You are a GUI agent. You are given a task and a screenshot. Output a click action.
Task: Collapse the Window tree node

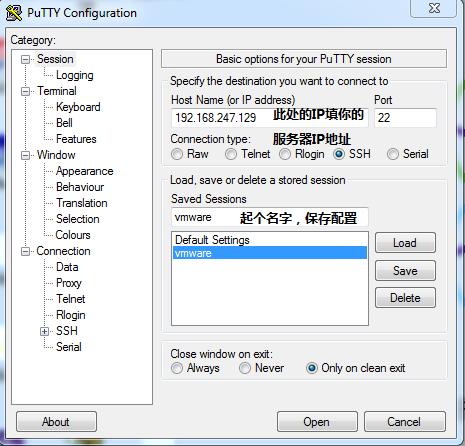[25, 155]
